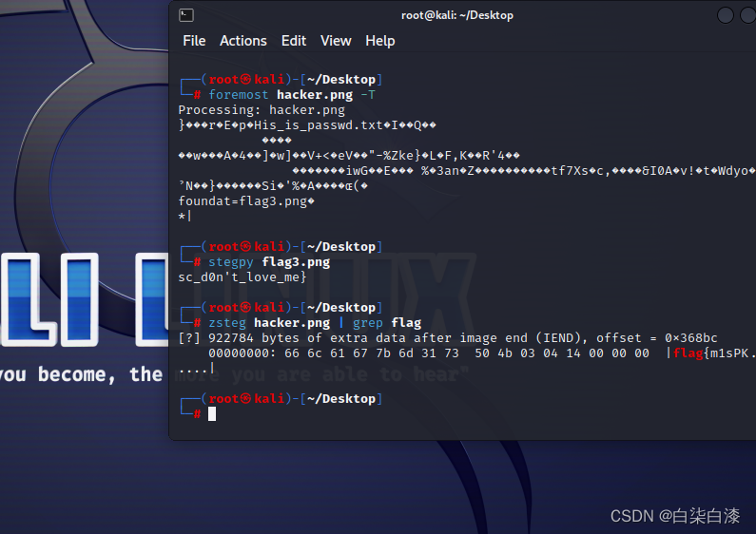
Task: Click the 'foremost hacker.png -T' command line
Action: (292, 95)
